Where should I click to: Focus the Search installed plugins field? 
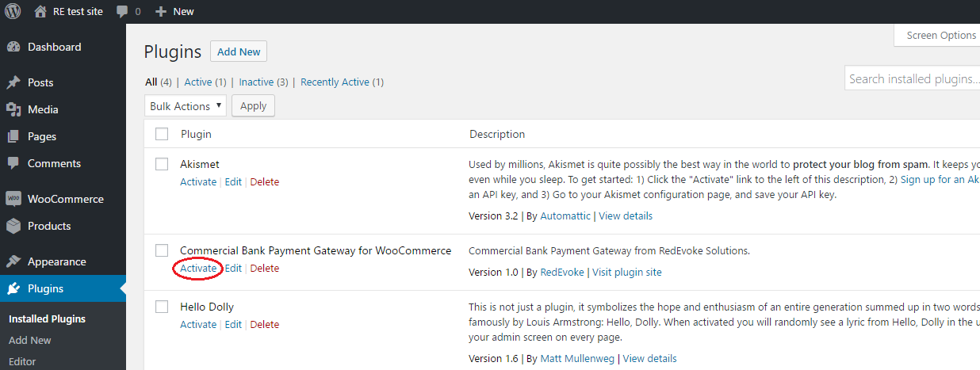coord(913,78)
